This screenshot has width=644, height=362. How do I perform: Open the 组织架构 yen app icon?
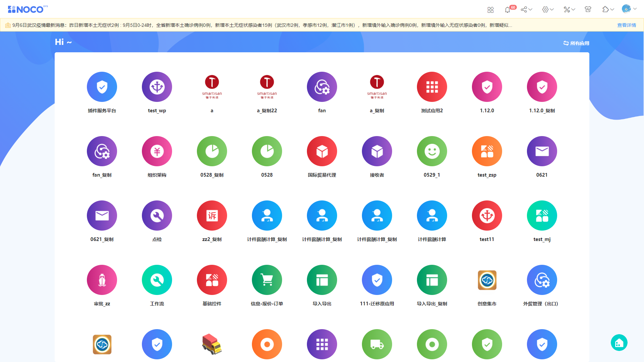pos(157,151)
